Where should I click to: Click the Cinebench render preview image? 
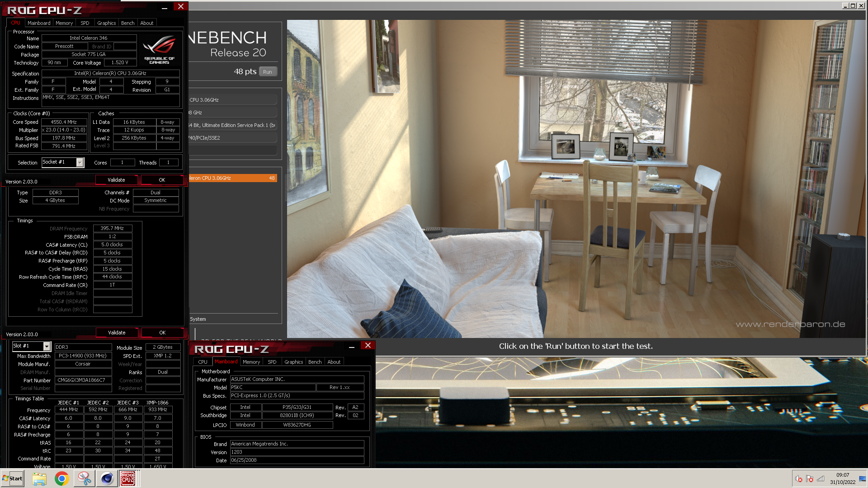576,178
